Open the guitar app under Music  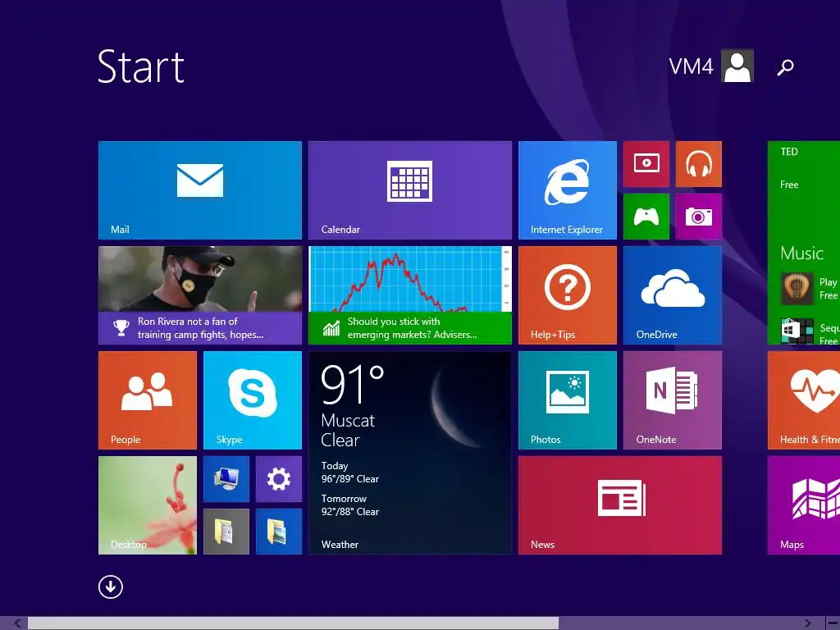pyautogui.click(x=797, y=288)
